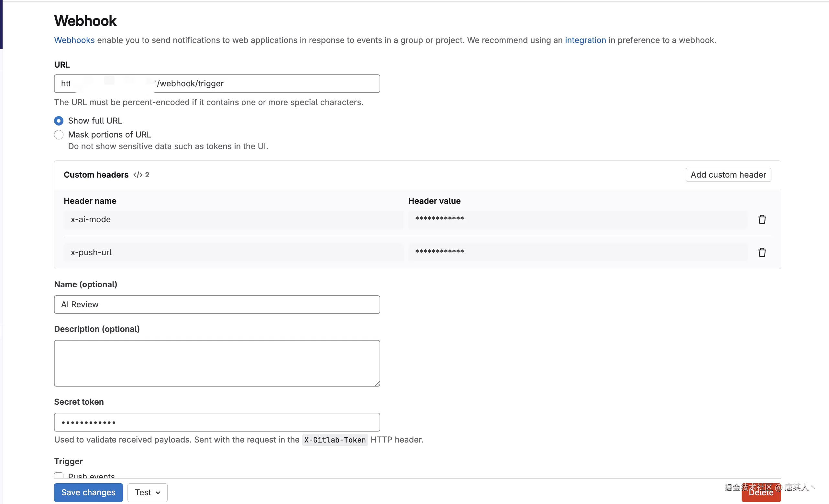Edit the x-ai-mode header name field
Image resolution: width=829 pixels, height=504 pixels.
[233, 219]
